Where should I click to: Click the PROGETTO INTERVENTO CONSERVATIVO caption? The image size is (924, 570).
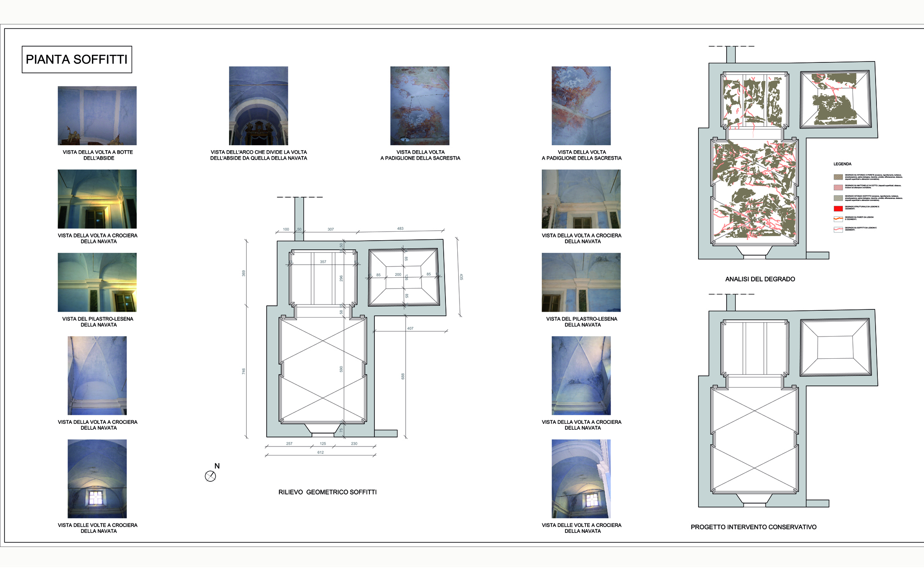pyautogui.click(x=753, y=527)
